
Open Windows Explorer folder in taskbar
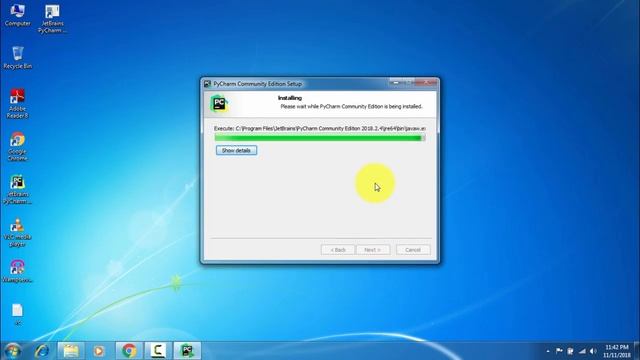71,351
